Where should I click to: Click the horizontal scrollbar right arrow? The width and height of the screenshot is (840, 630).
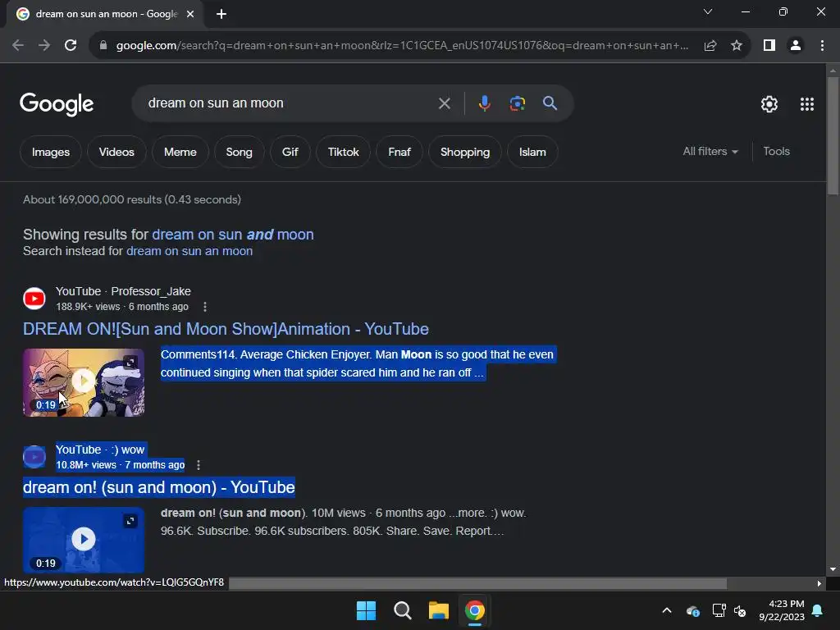click(x=819, y=583)
